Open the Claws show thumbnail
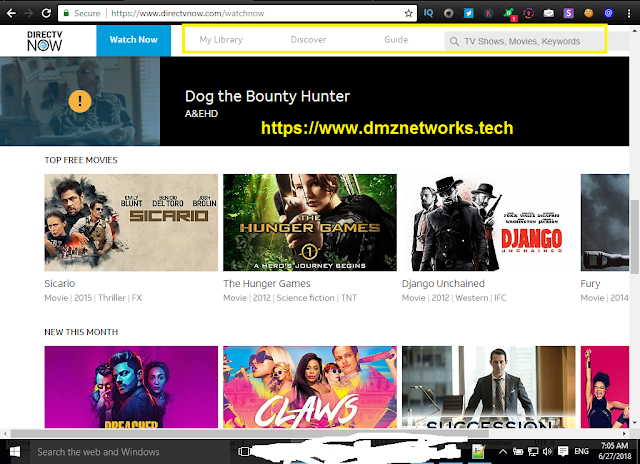The image size is (640, 464). [310, 387]
